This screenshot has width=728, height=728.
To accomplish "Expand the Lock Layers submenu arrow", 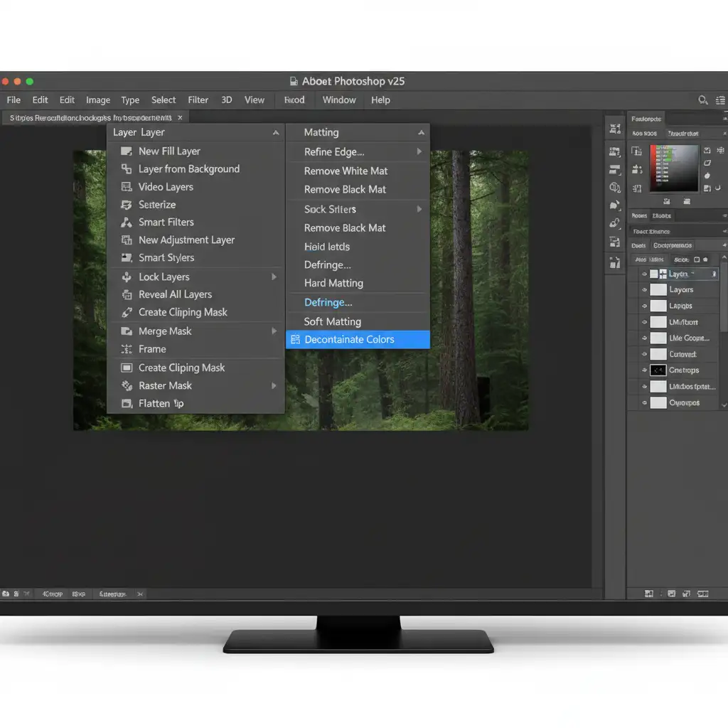I will point(274,277).
